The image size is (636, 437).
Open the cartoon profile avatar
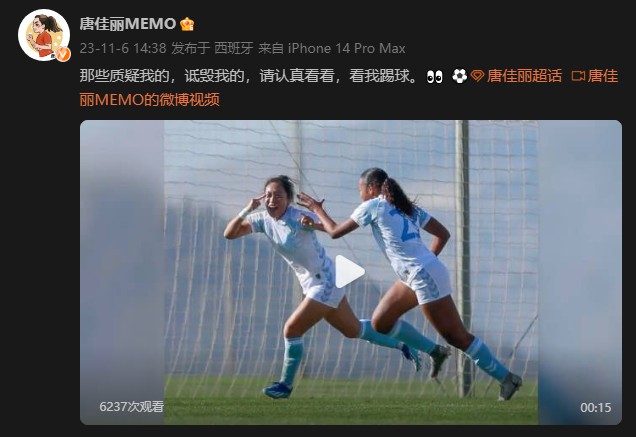point(44,35)
